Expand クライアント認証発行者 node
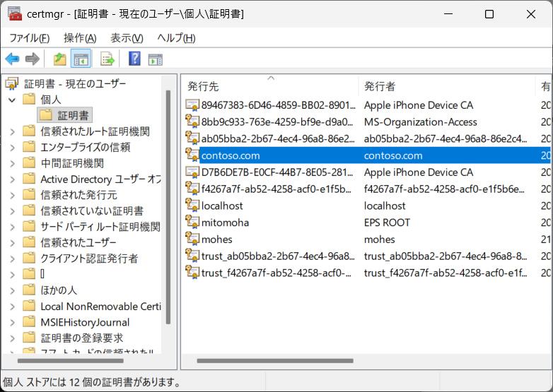This screenshot has width=553, height=392. click(x=12, y=259)
